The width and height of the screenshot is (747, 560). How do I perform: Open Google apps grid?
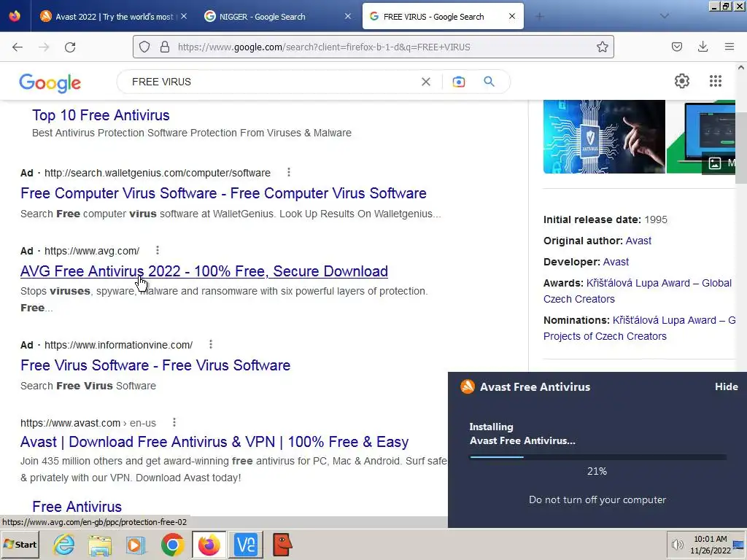tap(715, 81)
